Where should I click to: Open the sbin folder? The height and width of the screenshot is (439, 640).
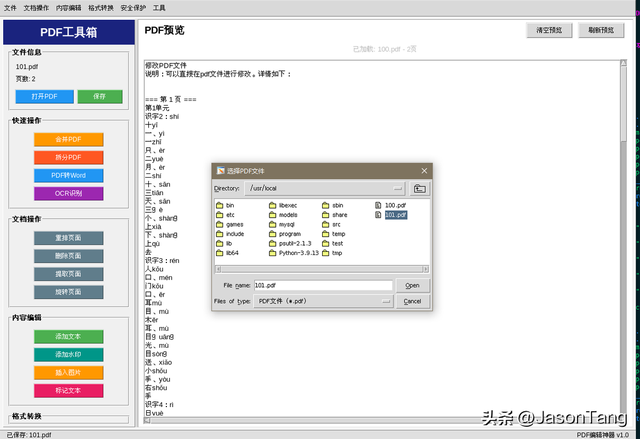coord(333,205)
